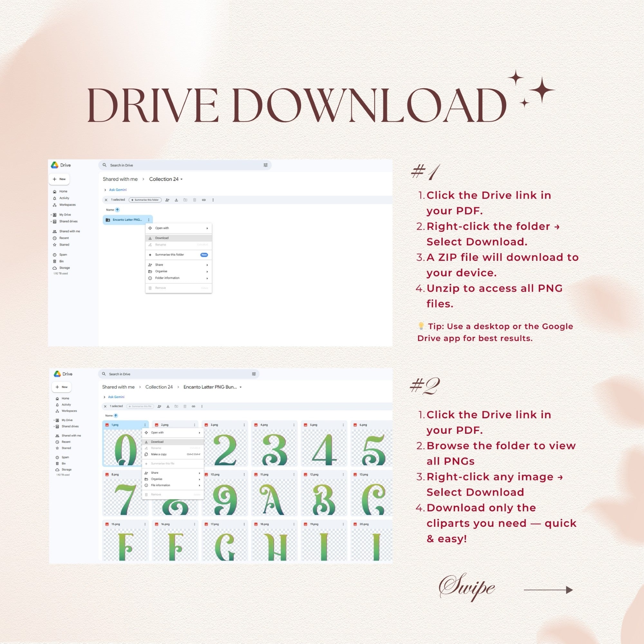Open search filter options icon in screenshot #2
Viewport: 644px width, 644px height.
(x=254, y=374)
